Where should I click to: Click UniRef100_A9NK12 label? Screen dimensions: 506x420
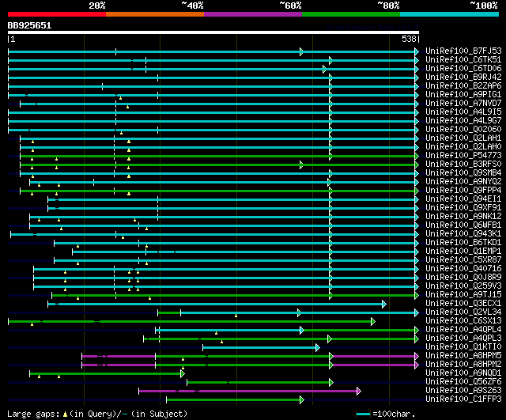(x=463, y=217)
